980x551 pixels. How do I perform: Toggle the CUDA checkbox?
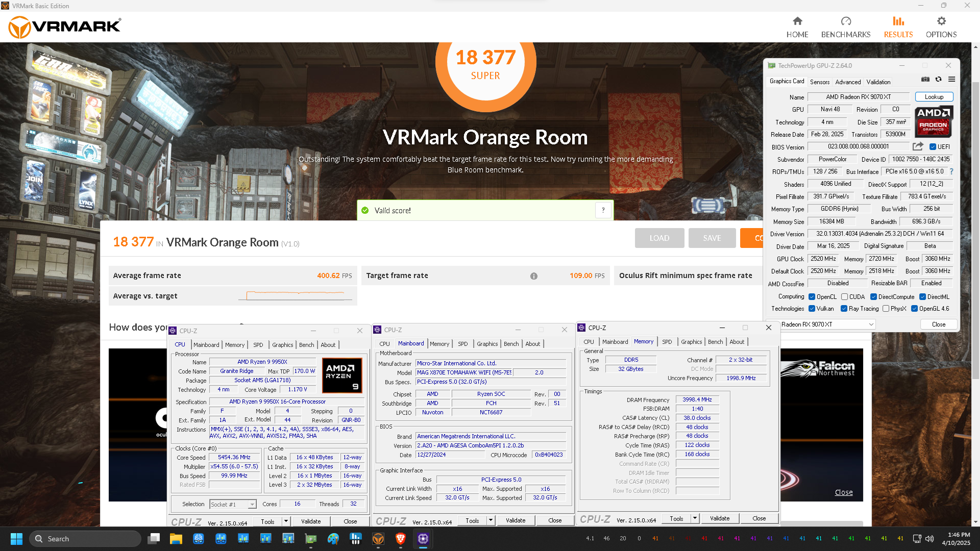(844, 297)
